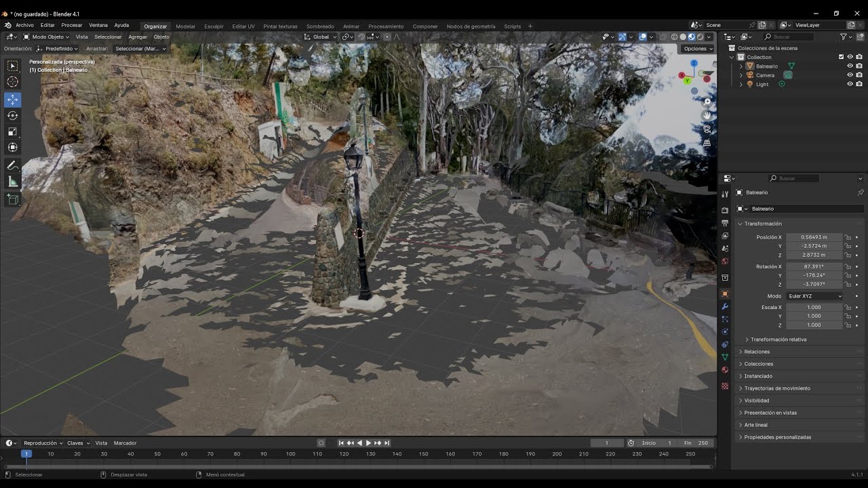Switch to the Nodos de geometría workspace tab
The image size is (868, 488).
[x=471, y=26]
